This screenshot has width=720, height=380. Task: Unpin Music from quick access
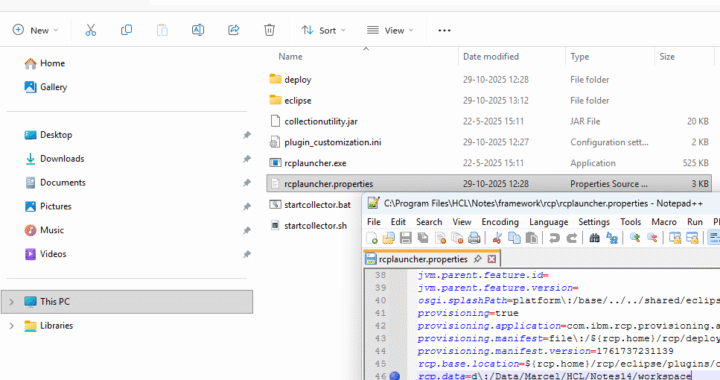point(247,230)
